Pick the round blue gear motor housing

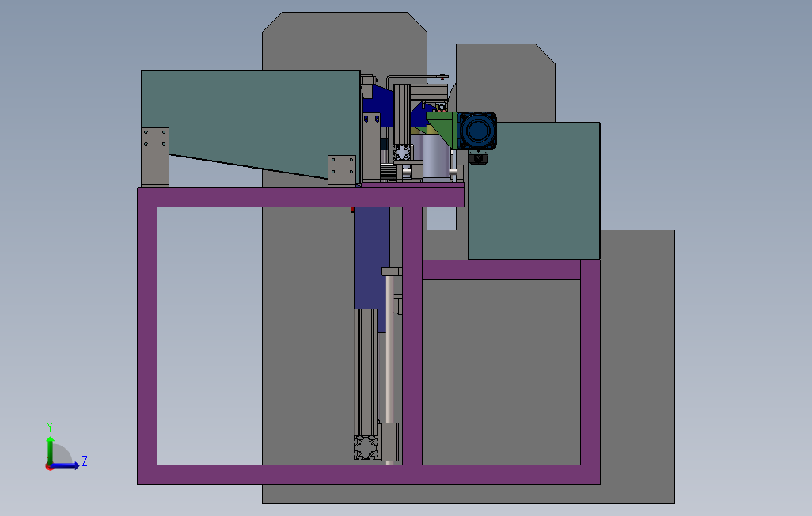pos(477,131)
